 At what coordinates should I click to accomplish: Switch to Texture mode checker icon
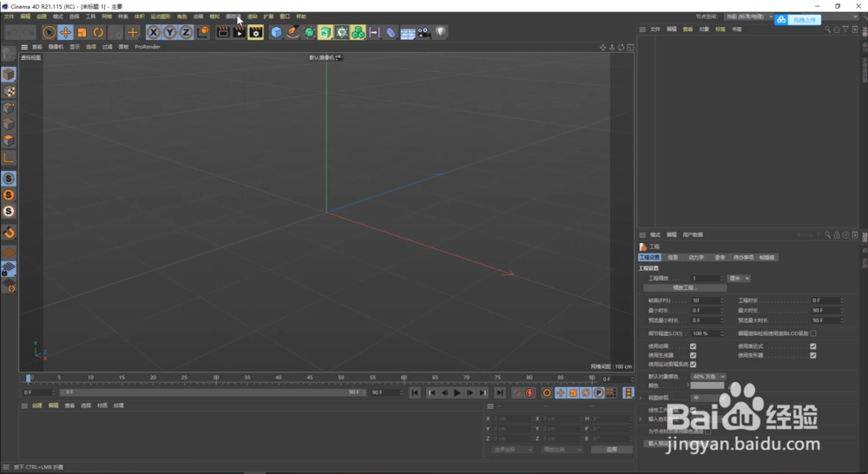tap(9, 91)
